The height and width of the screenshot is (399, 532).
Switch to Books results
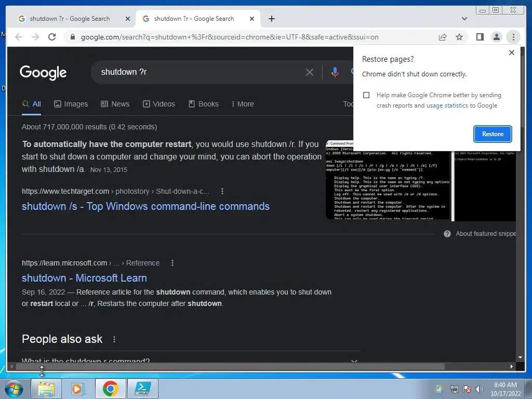(x=203, y=104)
